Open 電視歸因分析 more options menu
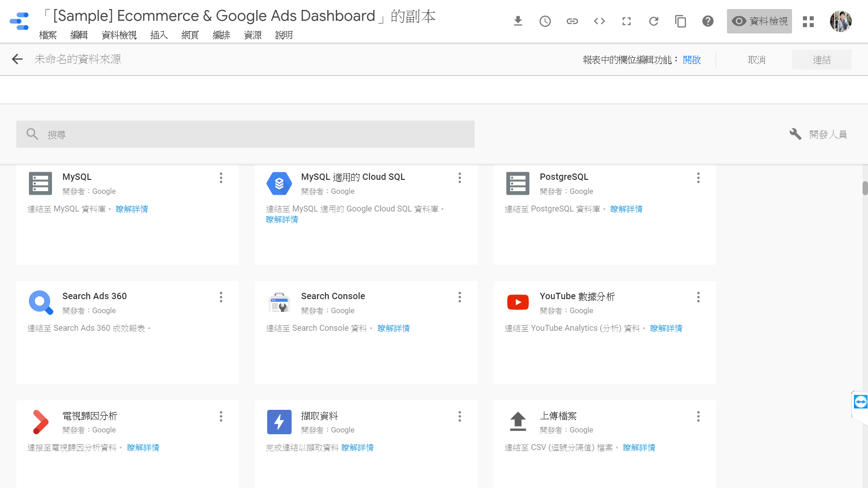 [x=221, y=416]
